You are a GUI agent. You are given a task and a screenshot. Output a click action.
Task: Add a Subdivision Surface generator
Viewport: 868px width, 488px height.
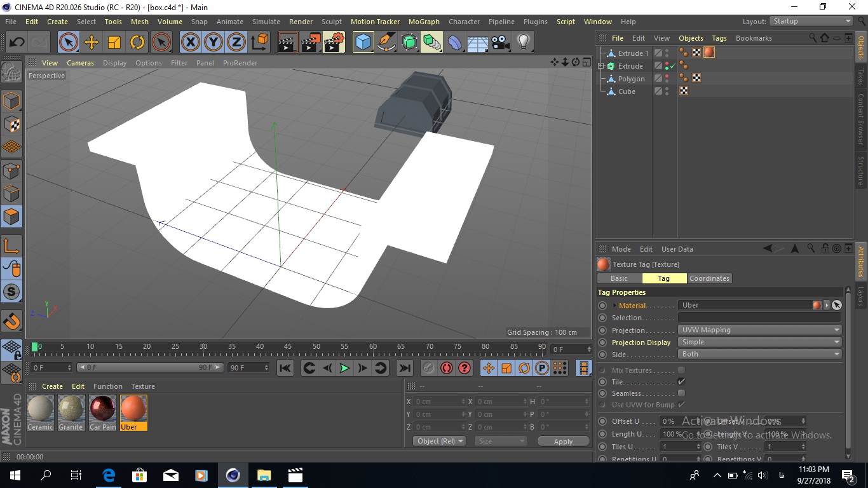point(409,43)
